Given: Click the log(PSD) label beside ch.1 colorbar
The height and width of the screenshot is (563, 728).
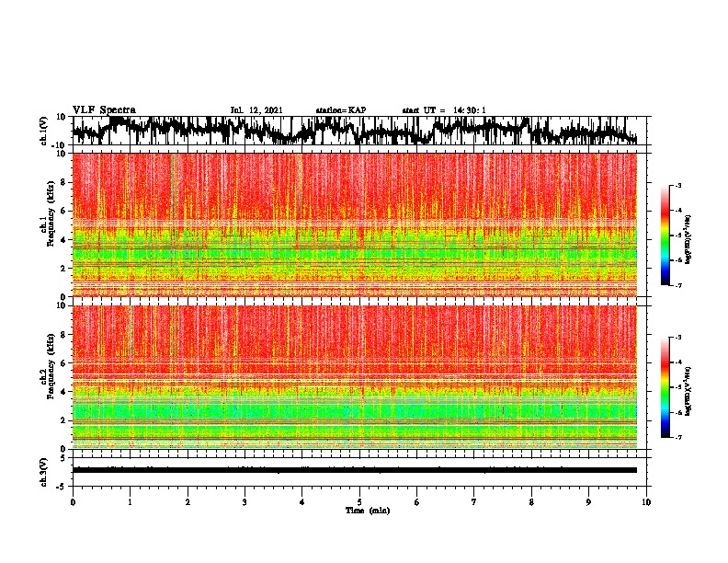Looking at the screenshot, I should pyautogui.click(x=688, y=240).
